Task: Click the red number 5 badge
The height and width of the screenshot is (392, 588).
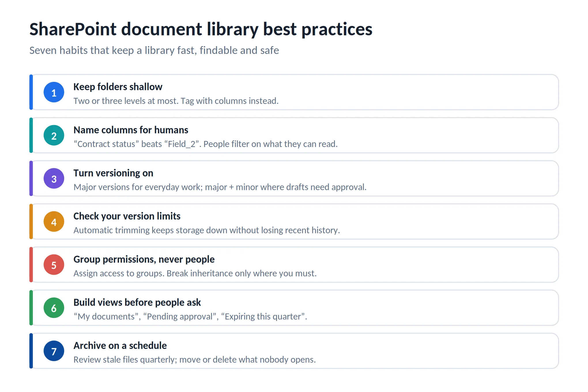Action: coord(54,265)
